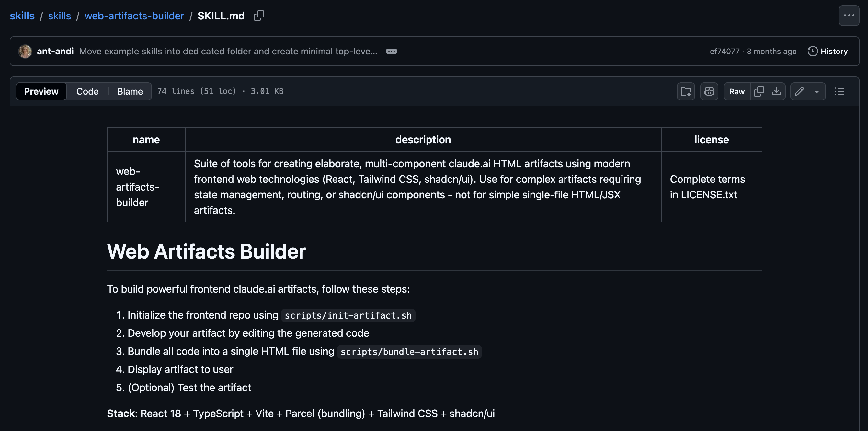The height and width of the screenshot is (431, 868).
Task: Open file tree with sparkle folder icon
Action: point(686,91)
